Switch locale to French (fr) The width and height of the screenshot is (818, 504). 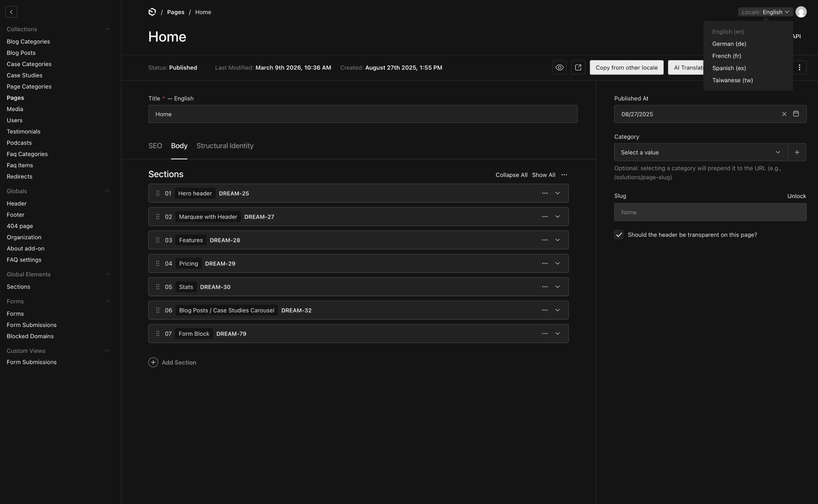tap(726, 56)
